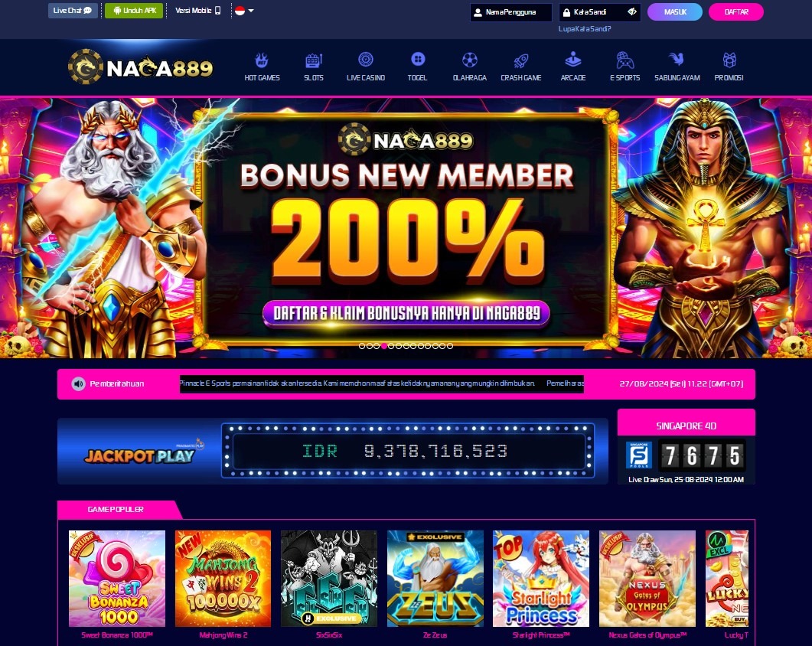Open Lupa Kata Sandi link
Screen dimensions: 812x646
(x=585, y=29)
